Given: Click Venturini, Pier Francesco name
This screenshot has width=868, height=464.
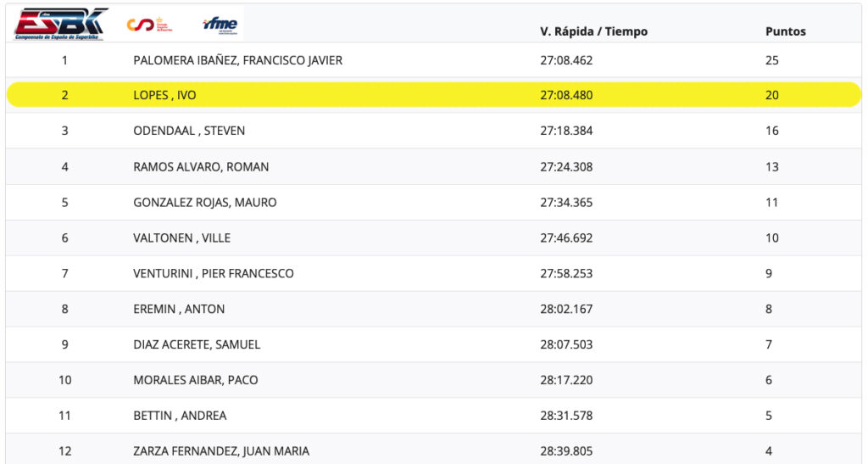Looking at the screenshot, I should point(214,274).
